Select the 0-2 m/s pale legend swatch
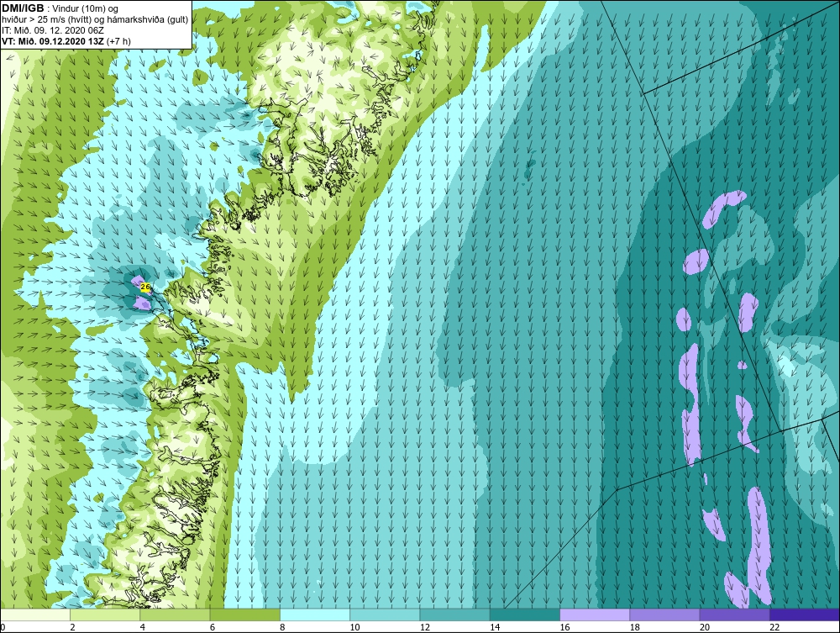The width and height of the screenshot is (840, 633). point(35,615)
